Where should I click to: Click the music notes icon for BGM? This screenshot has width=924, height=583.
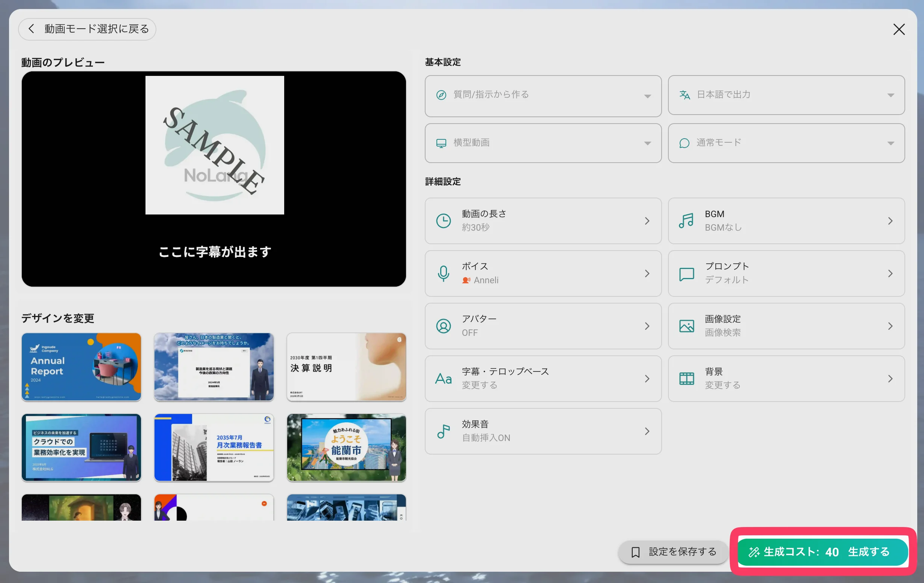[x=686, y=221]
